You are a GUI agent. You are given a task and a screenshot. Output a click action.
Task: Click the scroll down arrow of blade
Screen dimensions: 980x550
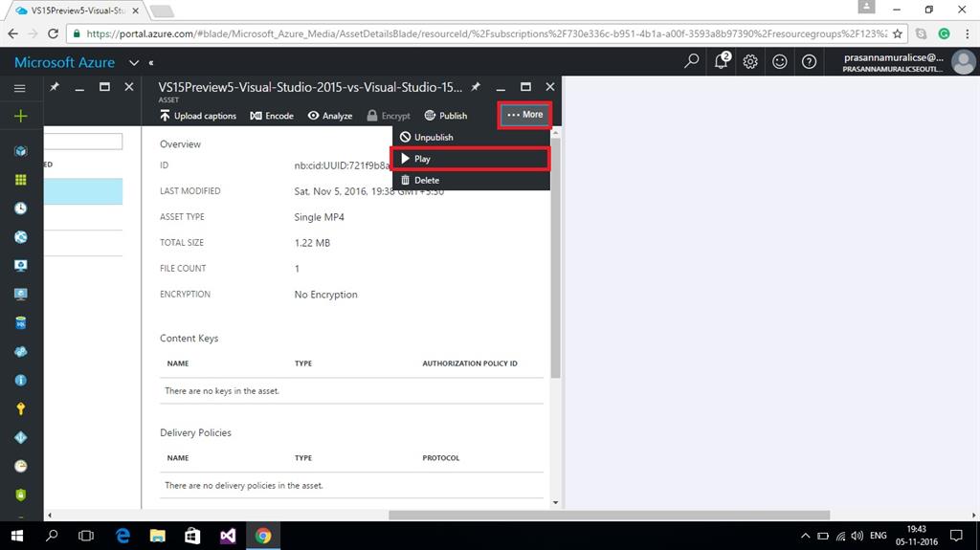pos(556,502)
